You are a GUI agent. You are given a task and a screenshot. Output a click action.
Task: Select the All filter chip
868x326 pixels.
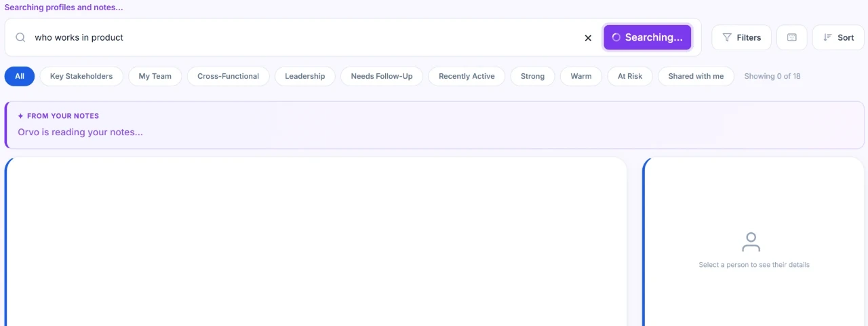point(20,76)
